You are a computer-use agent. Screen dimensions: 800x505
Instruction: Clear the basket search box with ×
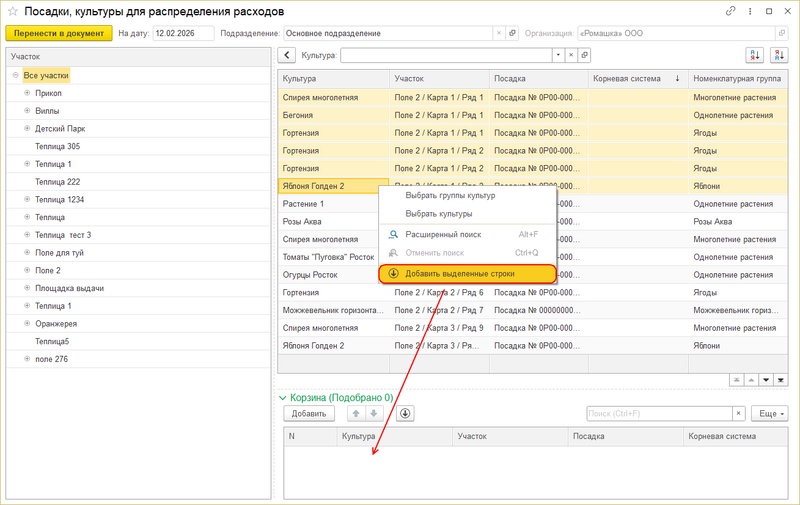point(739,413)
